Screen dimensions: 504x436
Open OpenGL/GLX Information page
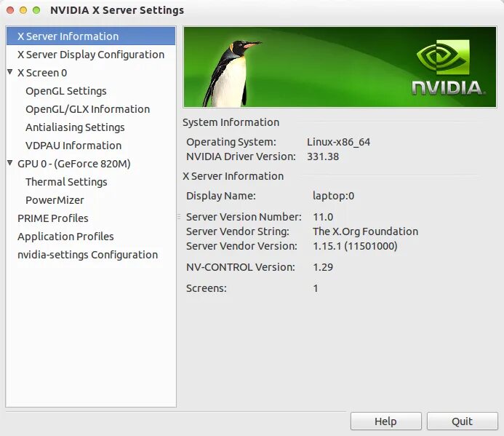pos(87,109)
